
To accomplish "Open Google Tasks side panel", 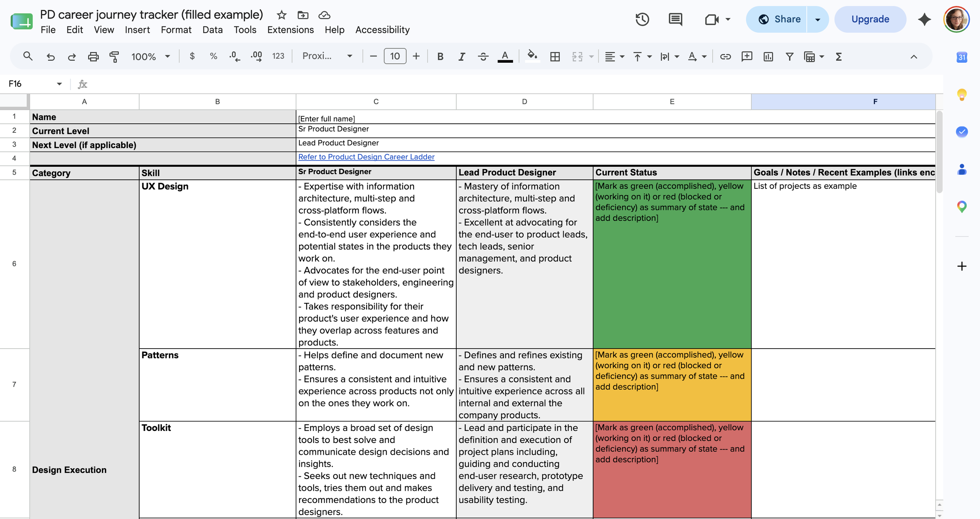I will tap(962, 132).
